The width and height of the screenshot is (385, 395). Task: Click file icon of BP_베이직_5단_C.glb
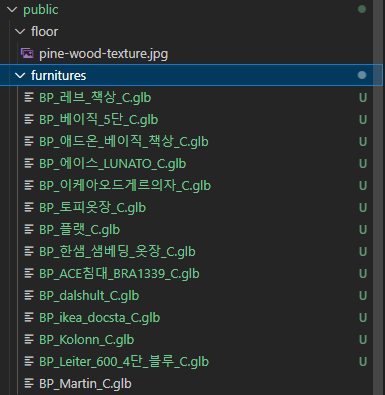click(x=29, y=119)
